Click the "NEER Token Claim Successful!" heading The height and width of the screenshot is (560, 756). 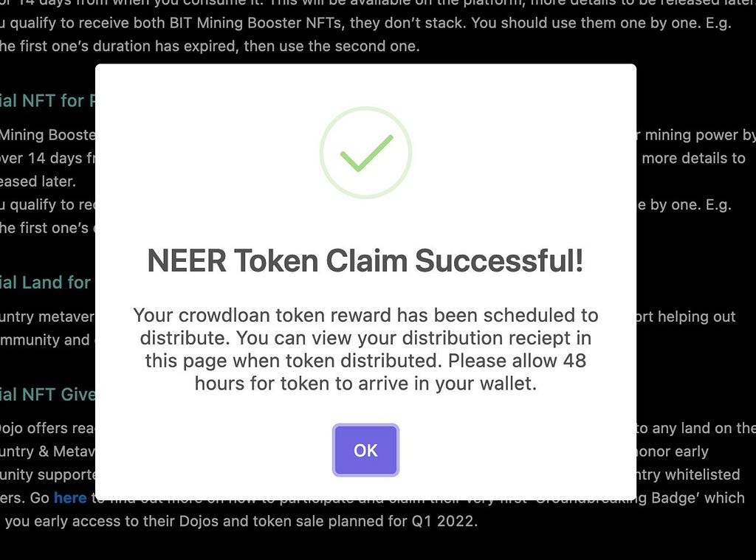click(x=365, y=260)
